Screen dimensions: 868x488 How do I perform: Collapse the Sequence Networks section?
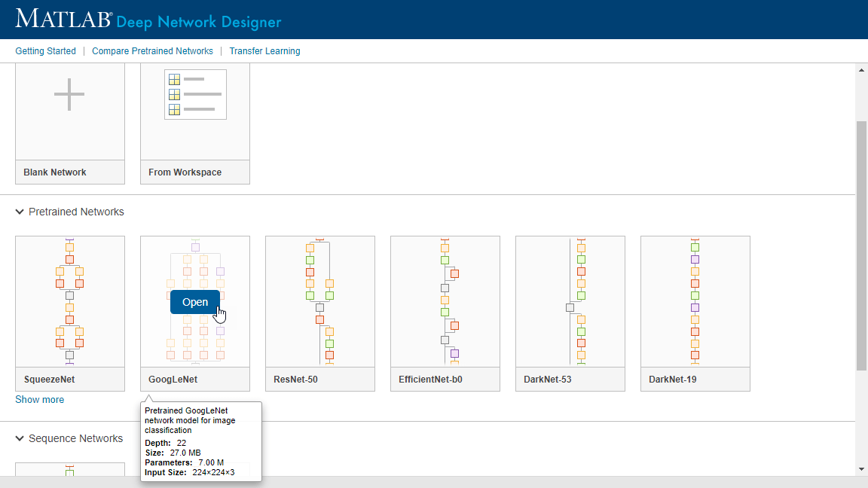coord(20,439)
